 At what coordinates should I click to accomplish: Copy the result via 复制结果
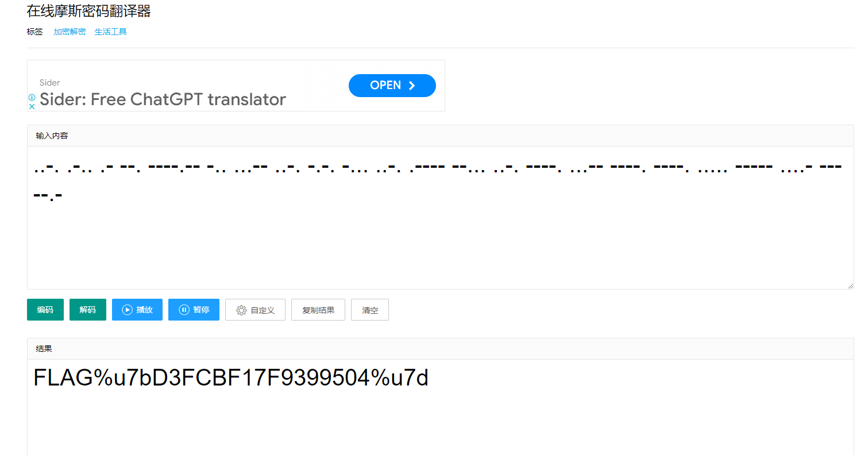[318, 310]
